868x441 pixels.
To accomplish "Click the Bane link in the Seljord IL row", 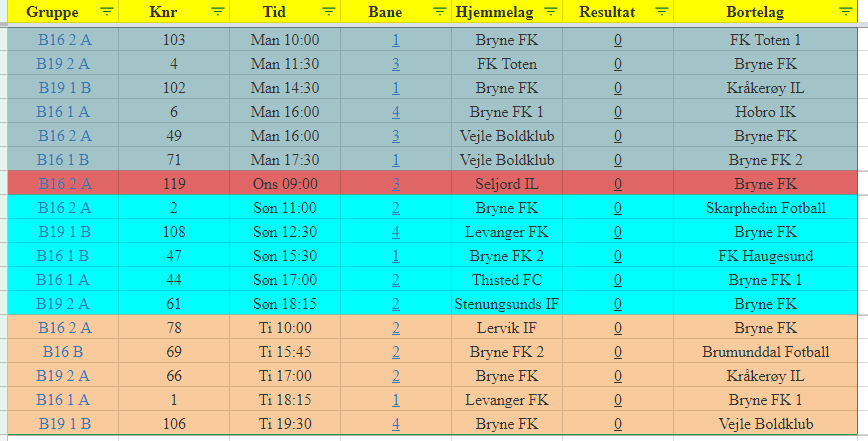I will pyautogui.click(x=396, y=184).
